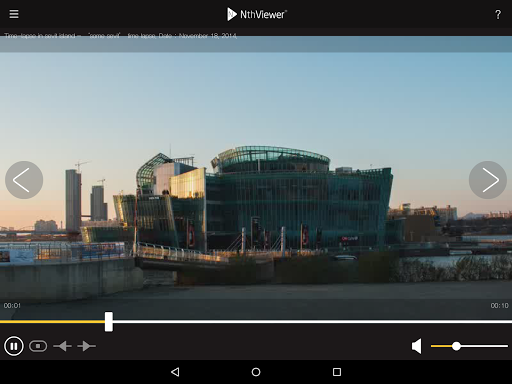Pause the video playback

coord(14,346)
